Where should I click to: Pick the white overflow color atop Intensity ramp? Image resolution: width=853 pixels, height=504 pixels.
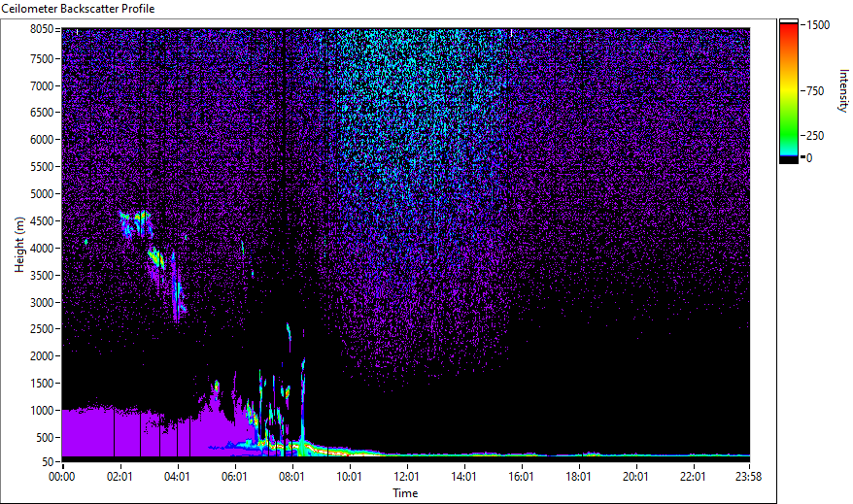788,21
